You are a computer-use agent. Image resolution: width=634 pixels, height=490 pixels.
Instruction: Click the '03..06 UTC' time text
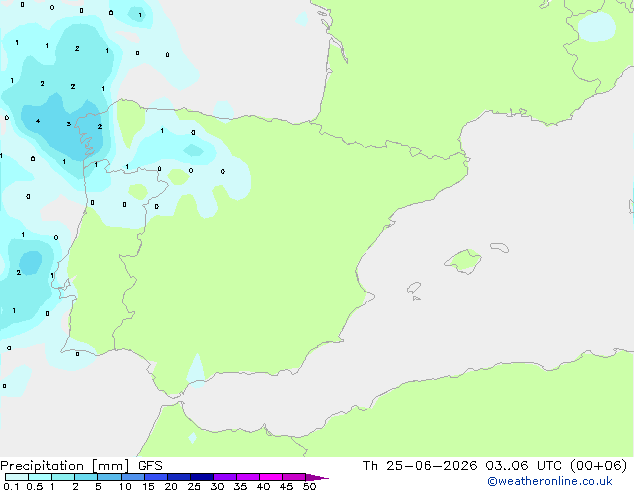coord(523,466)
